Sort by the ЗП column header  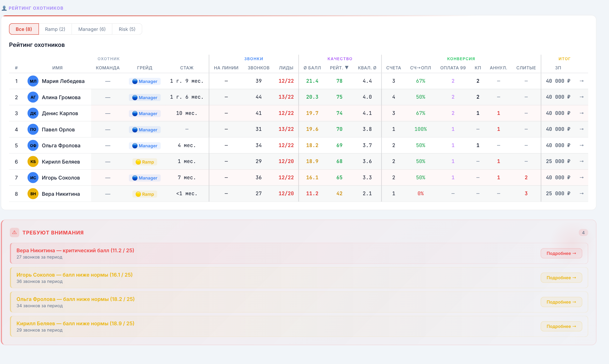pos(558,68)
